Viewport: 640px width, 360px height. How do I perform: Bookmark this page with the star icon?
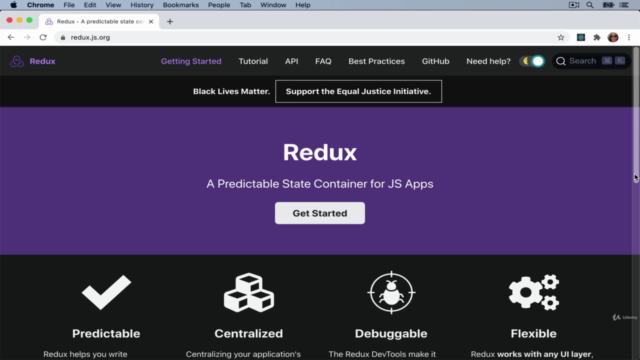click(561, 37)
